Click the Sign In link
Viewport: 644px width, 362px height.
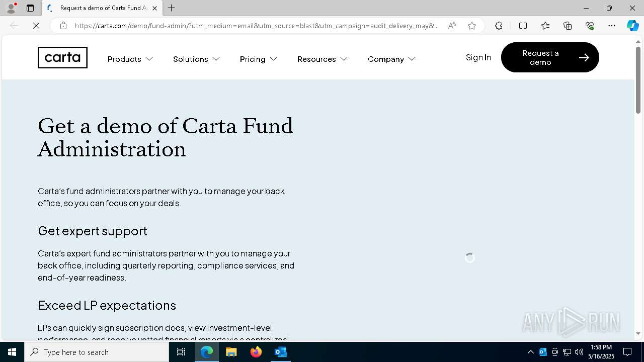pyautogui.click(x=478, y=57)
